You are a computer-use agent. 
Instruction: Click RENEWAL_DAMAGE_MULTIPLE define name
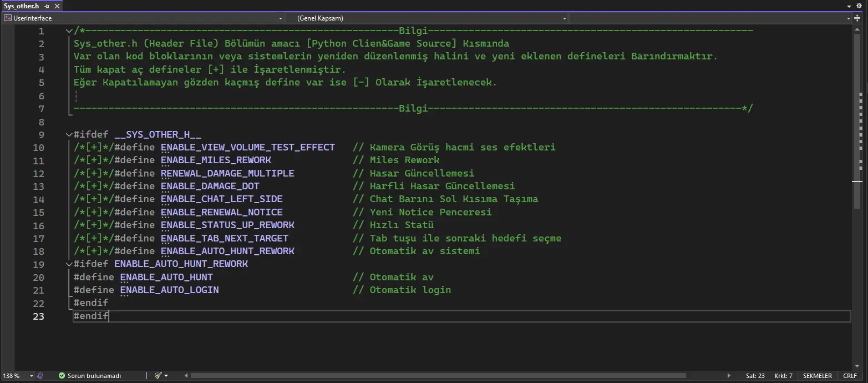coord(227,173)
